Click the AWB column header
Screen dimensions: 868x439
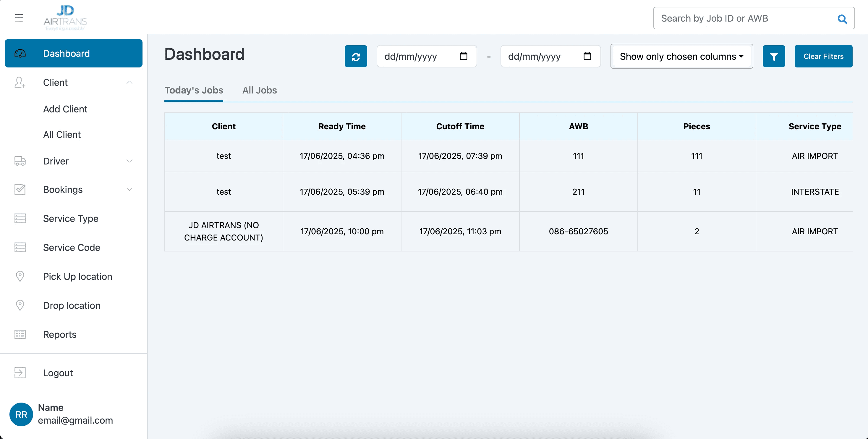pyautogui.click(x=578, y=126)
